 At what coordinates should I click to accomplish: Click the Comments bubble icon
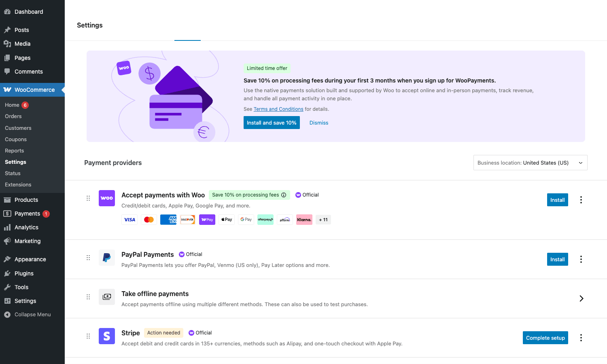tap(7, 72)
